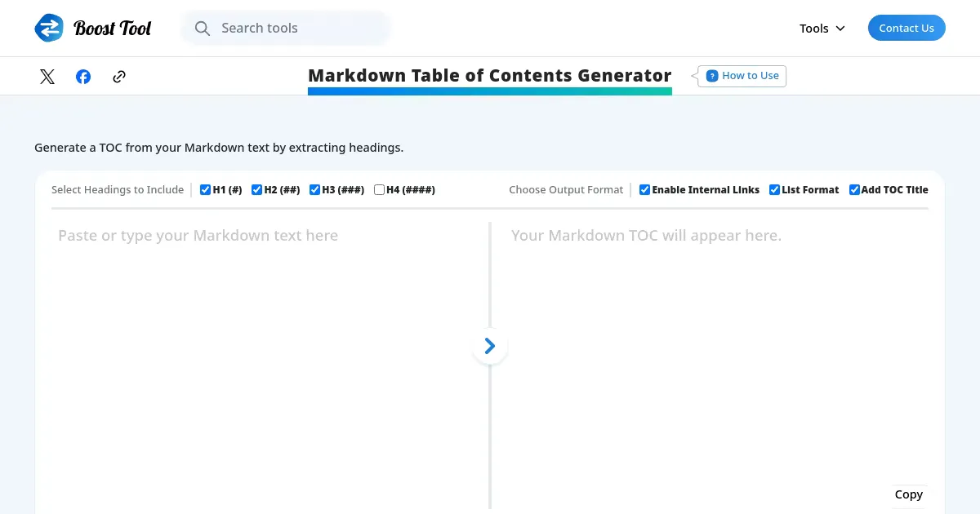The height and width of the screenshot is (514, 980).
Task: Expand the Tools dropdown menu
Action: pyautogui.click(x=822, y=29)
